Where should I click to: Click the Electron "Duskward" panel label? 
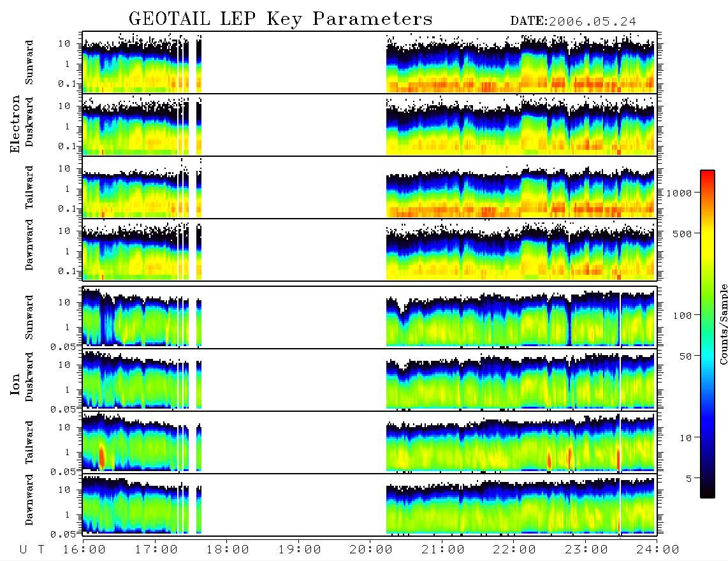[29, 122]
